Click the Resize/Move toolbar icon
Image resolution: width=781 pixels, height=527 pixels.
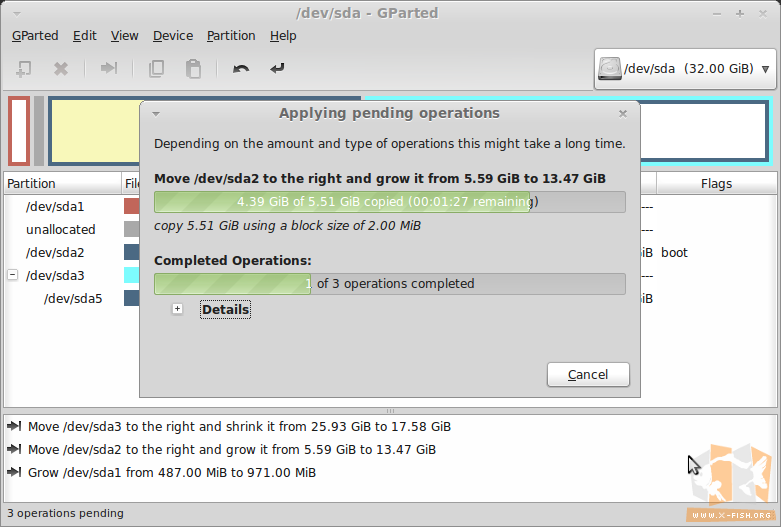coord(109,68)
